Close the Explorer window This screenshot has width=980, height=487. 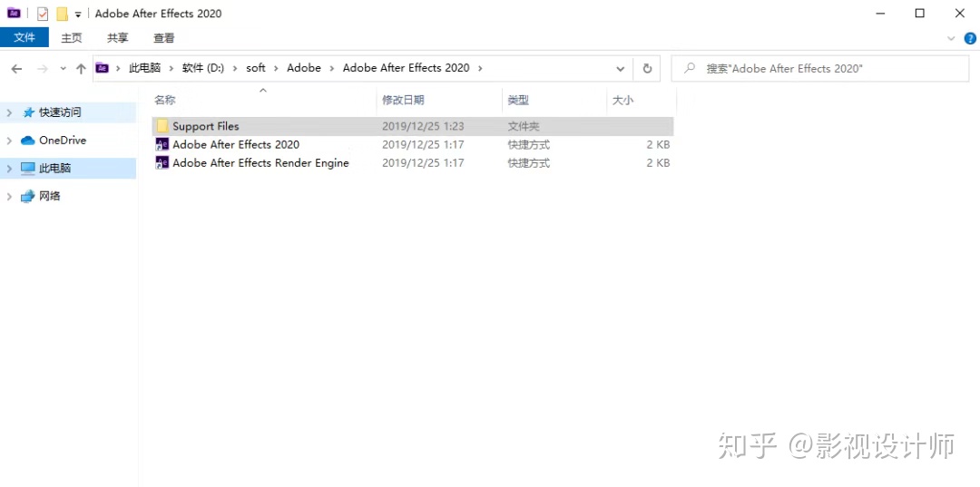(959, 13)
